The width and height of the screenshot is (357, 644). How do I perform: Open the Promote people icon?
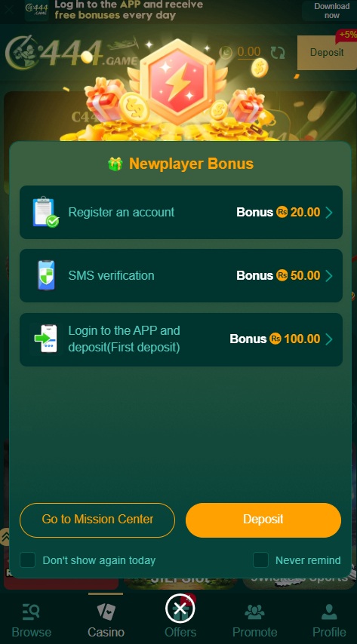point(254,612)
